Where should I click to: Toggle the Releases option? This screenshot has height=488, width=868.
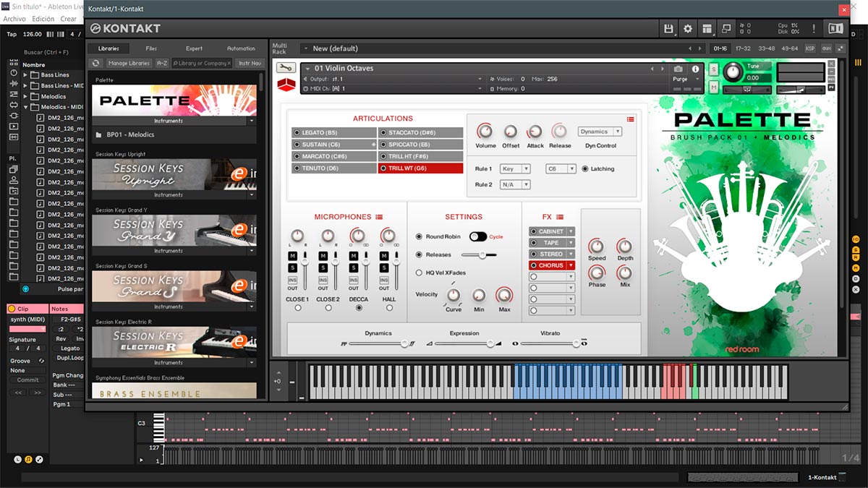click(419, 255)
